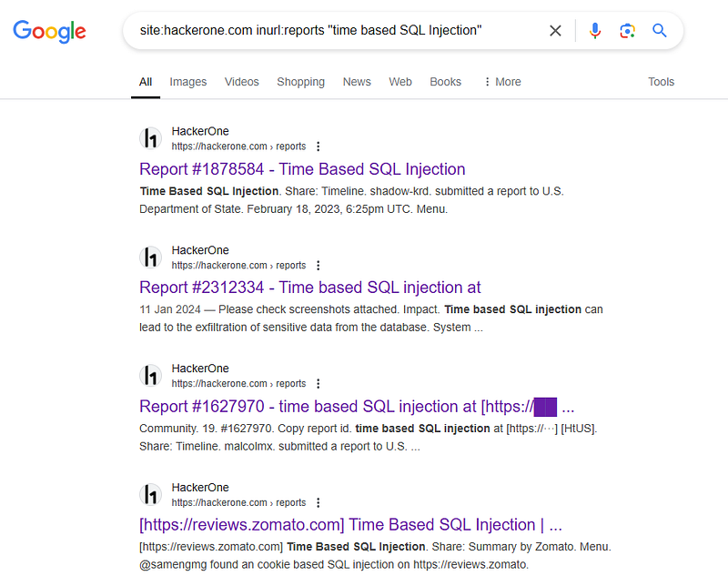728x586 pixels.
Task: Switch to the Images tab
Action: [x=188, y=82]
